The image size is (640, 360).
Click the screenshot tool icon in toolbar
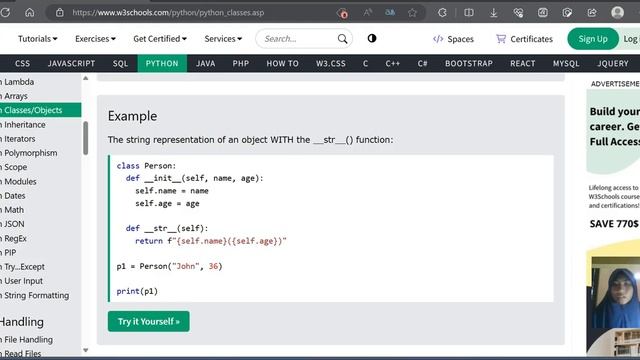tap(542, 13)
